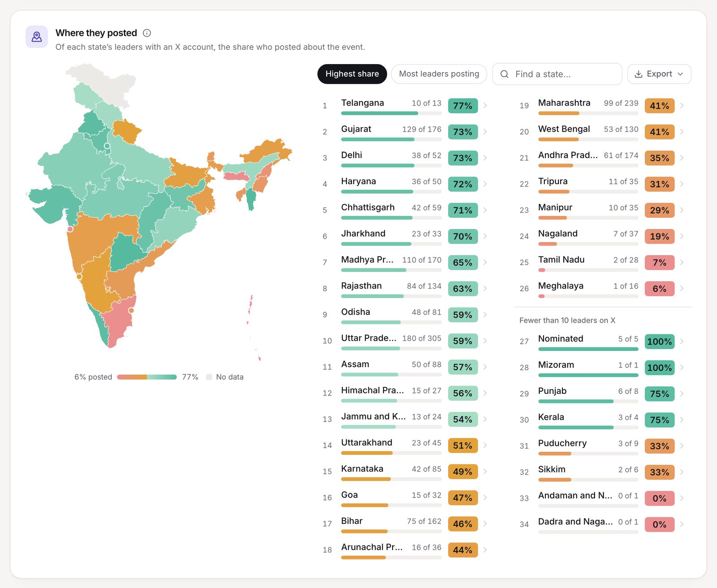The width and height of the screenshot is (717, 588).
Task: Select Highest share sorting tab
Action: [x=352, y=74]
